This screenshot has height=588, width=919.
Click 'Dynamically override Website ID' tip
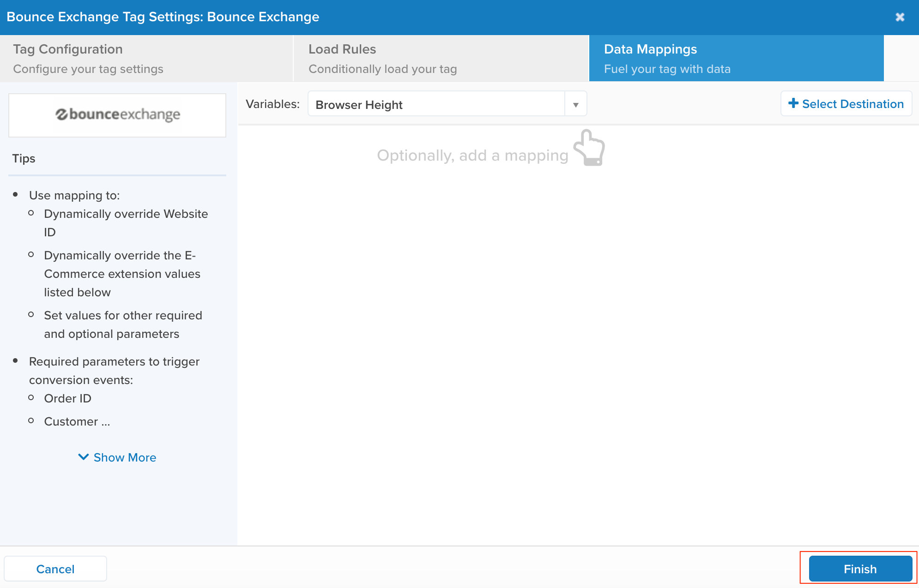(126, 223)
